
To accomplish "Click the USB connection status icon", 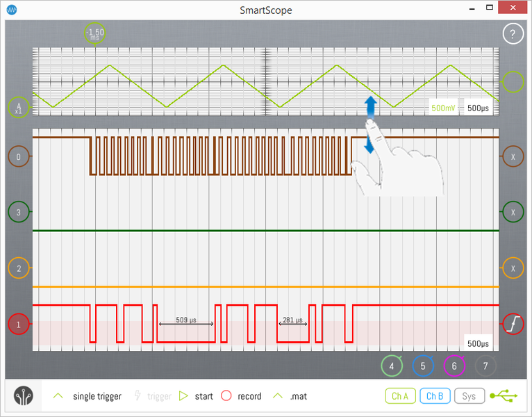I will [x=504, y=395].
